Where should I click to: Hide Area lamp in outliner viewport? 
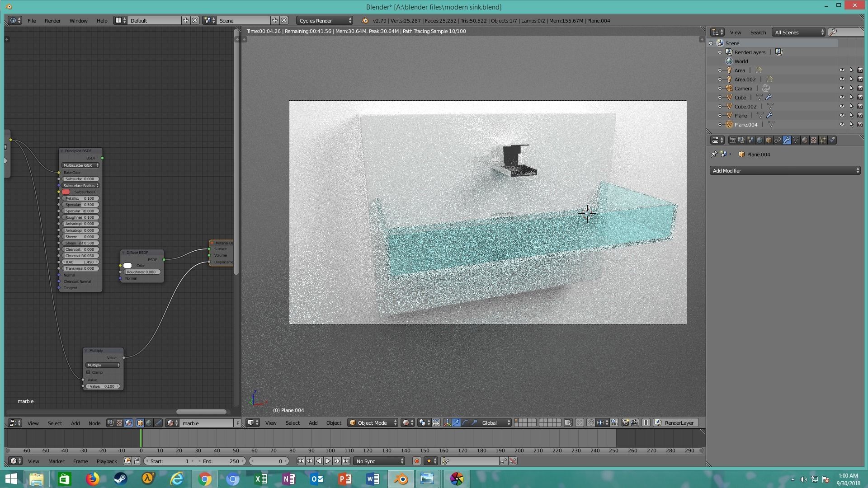(x=842, y=70)
